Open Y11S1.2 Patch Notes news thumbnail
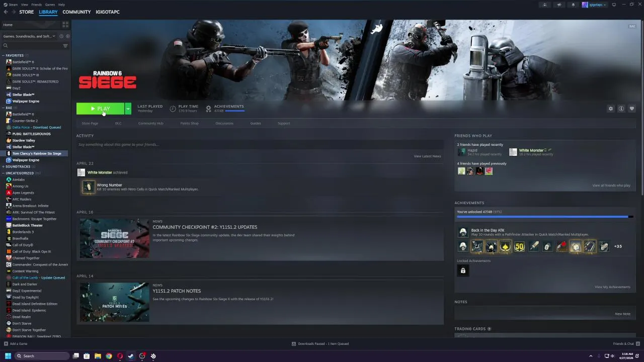The width and height of the screenshot is (644, 362). (114, 302)
